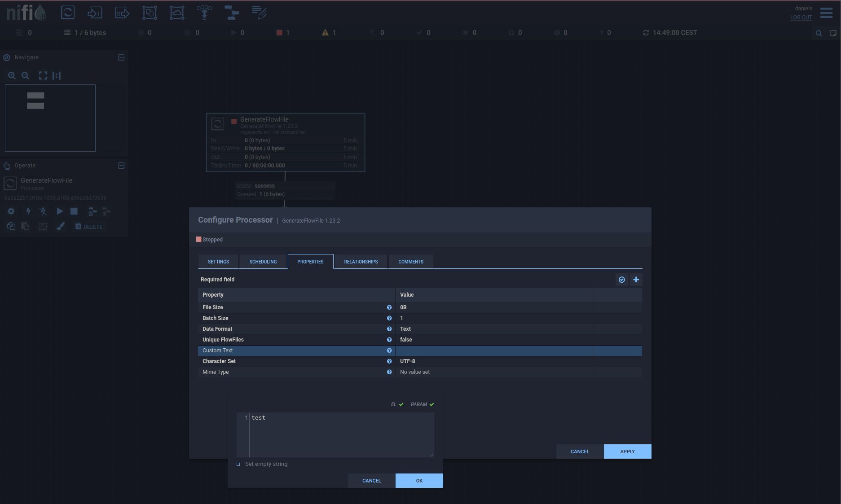Show help for Data Format property
The image size is (841, 504).
389,329
